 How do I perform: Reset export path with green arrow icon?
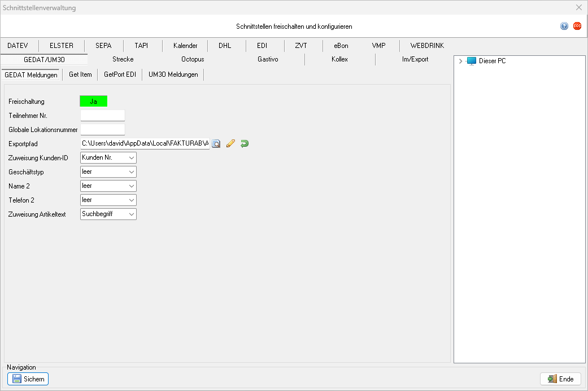(x=244, y=144)
